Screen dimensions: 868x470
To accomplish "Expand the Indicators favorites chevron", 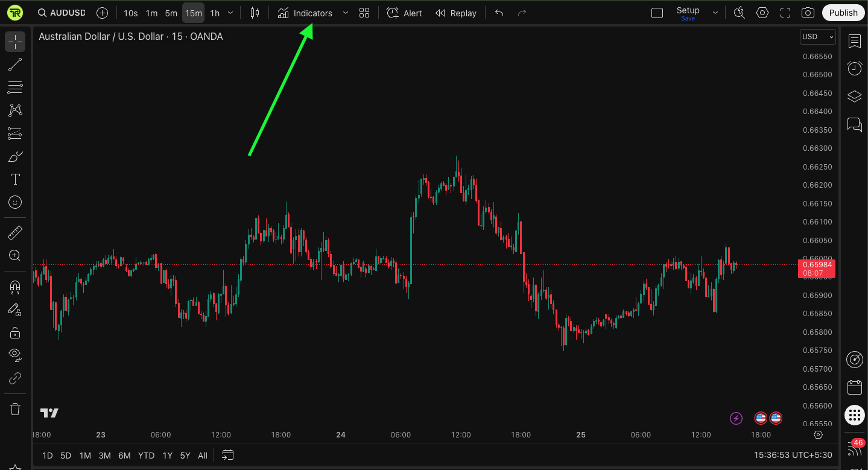I will (345, 13).
